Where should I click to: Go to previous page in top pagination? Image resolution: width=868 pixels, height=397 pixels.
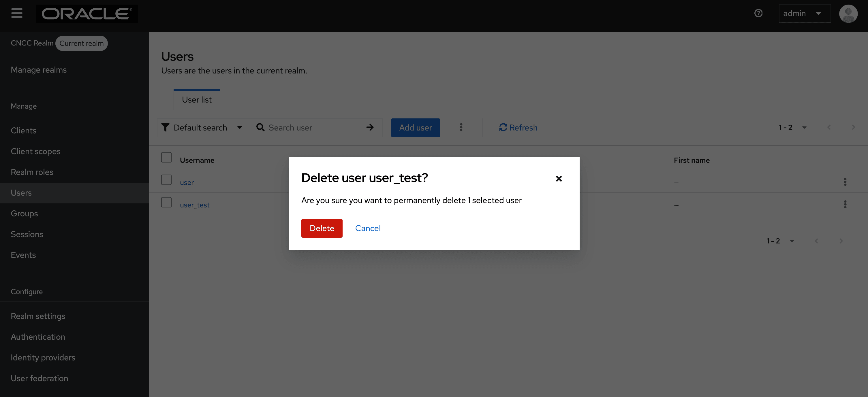828,127
